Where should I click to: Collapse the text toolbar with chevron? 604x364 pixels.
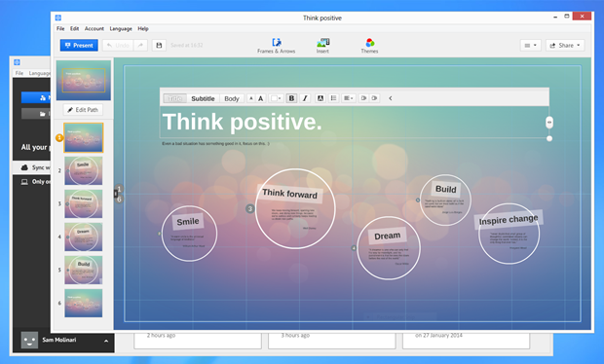[391, 98]
